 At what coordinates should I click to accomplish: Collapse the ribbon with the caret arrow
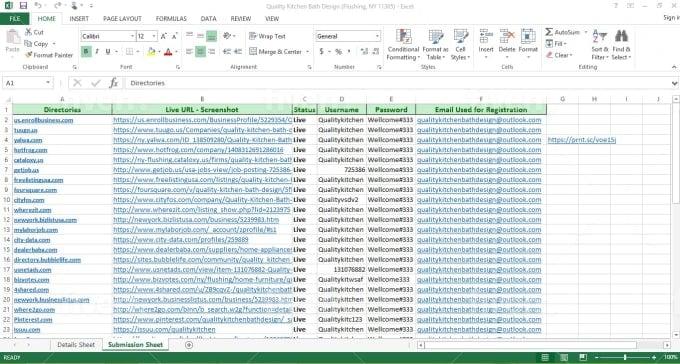[674, 67]
